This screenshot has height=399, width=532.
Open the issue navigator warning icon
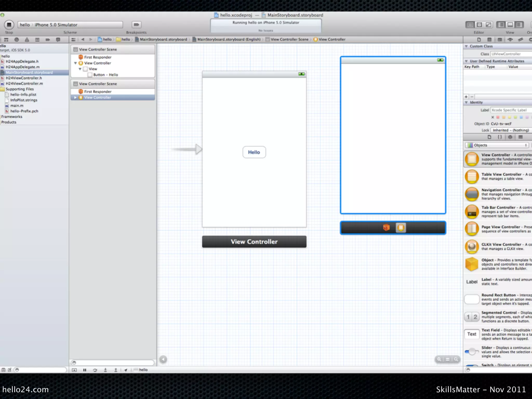tap(27, 39)
